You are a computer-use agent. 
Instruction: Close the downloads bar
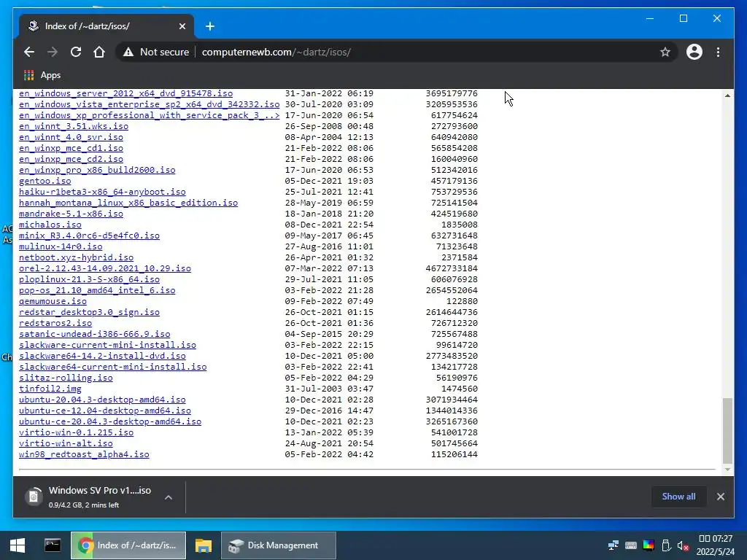(720, 496)
